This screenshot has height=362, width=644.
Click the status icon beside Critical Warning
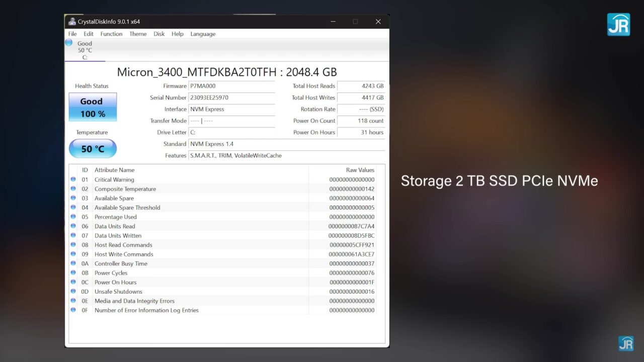coord(73,179)
